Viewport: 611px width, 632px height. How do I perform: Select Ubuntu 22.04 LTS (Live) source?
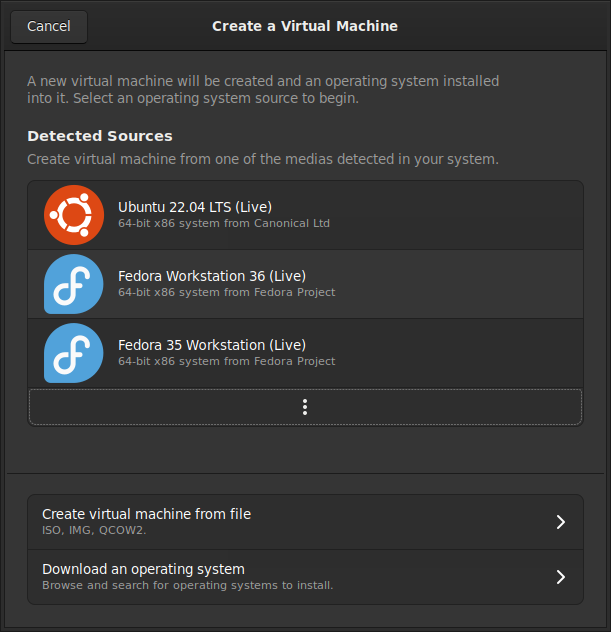coord(305,215)
